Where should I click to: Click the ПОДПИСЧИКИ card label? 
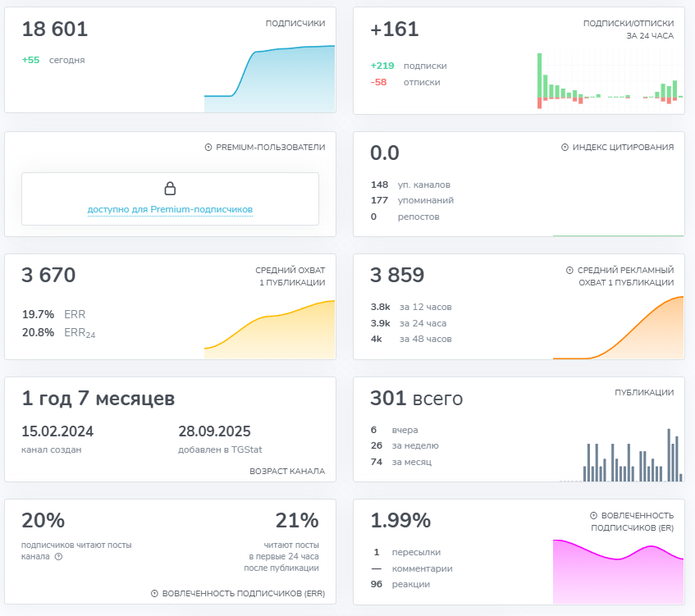(x=295, y=23)
